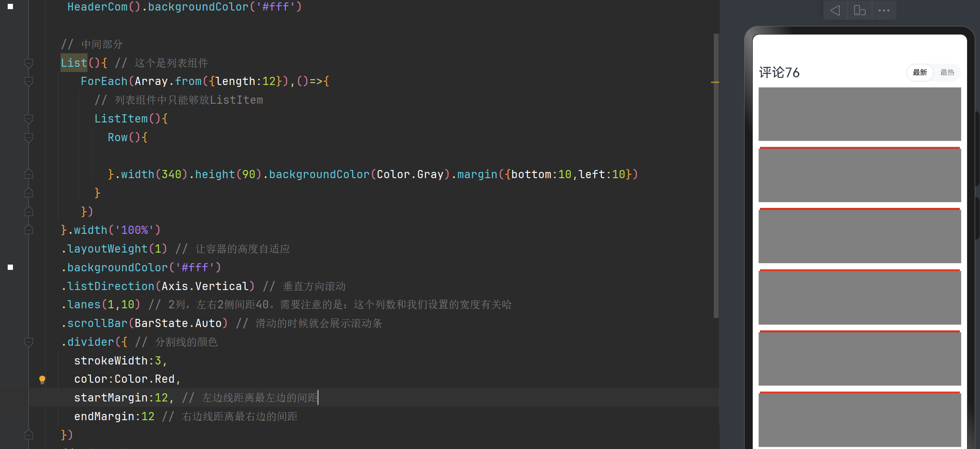Click the white color swatch beside HeaderCom line
This screenshot has height=449, width=980.
click(x=11, y=7)
